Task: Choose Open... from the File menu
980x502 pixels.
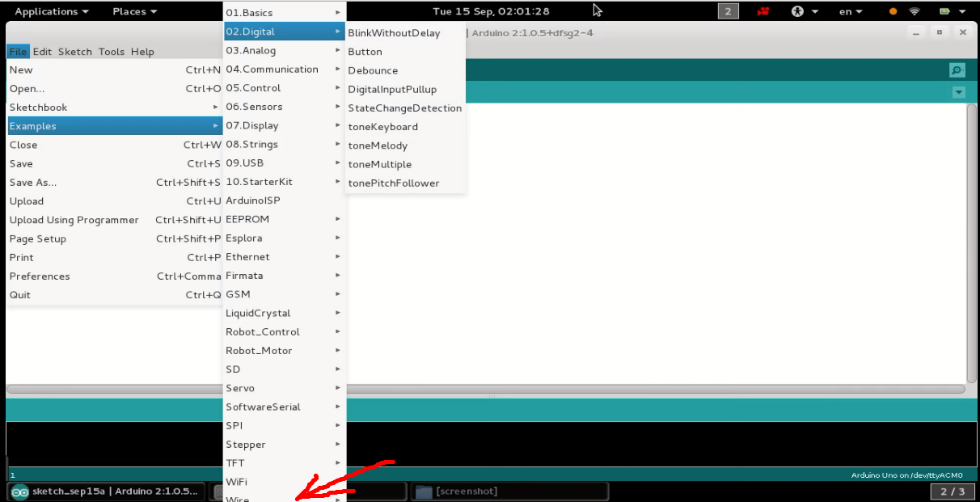Action: (x=115, y=88)
